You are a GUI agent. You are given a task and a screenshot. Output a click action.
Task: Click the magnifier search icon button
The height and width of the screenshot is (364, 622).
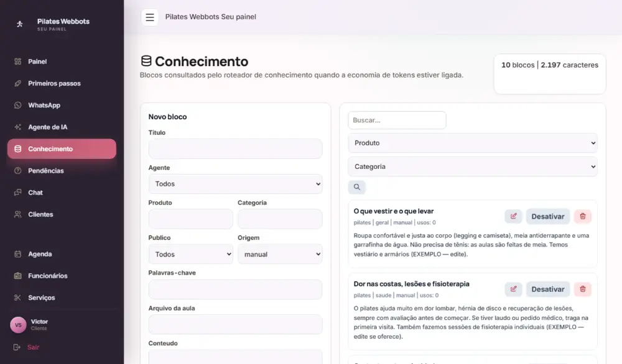coord(356,187)
